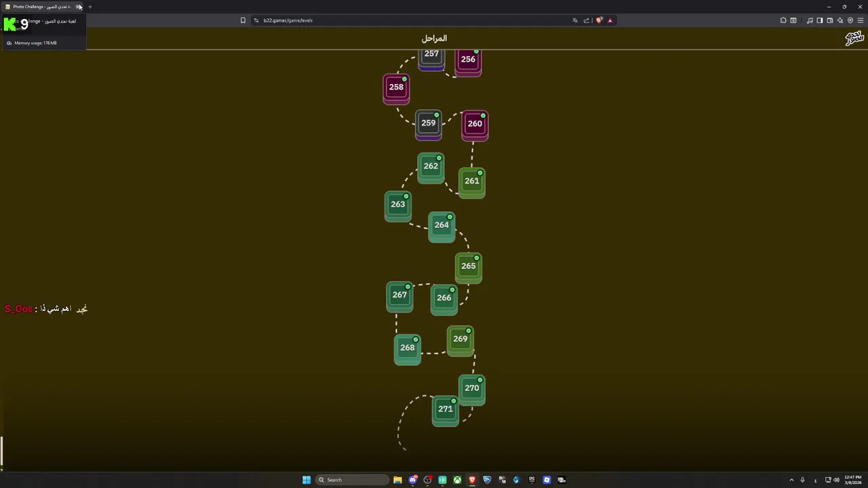The image size is (868, 488).
Task: Click the 'Memory usage: 176 MB' tooltip text
Action: click(x=35, y=43)
